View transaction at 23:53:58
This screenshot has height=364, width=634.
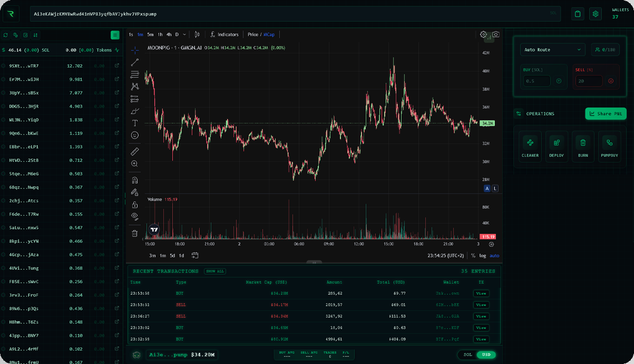tap(481, 293)
